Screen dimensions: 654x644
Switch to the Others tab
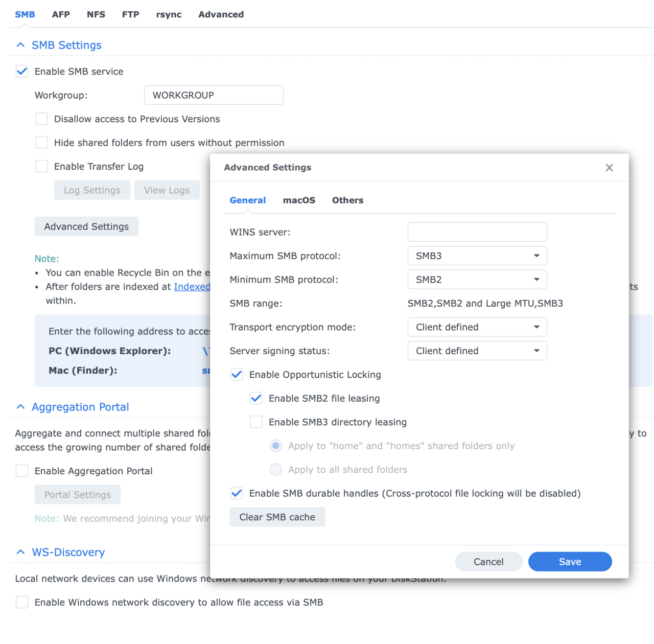(x=347, y=200)
